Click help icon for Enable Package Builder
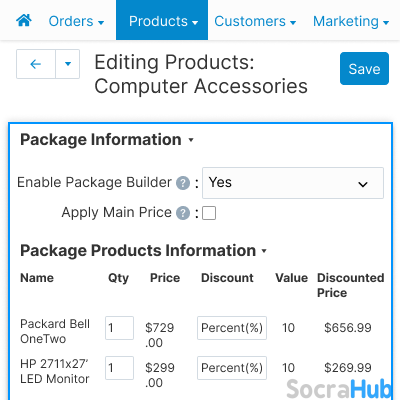400x400 pixels. click(183, 183)
